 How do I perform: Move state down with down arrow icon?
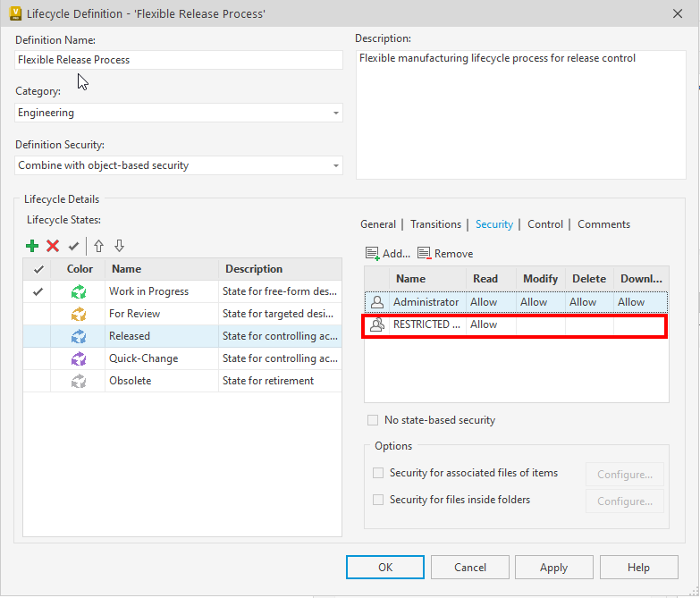coord(119,246)
